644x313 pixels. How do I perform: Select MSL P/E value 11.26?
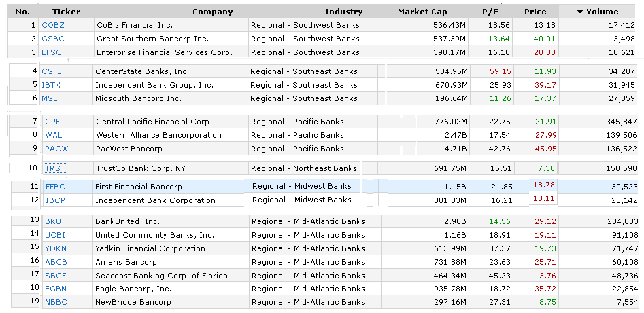[x=500, y=98]
